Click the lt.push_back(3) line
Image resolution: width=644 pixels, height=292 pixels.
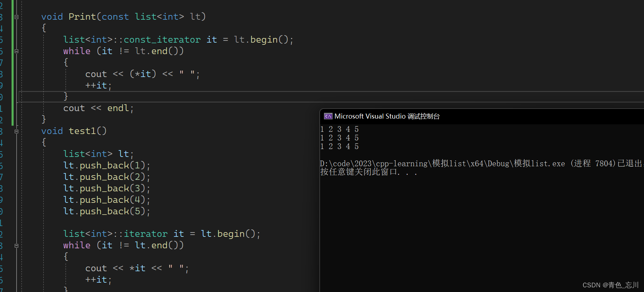107,188
